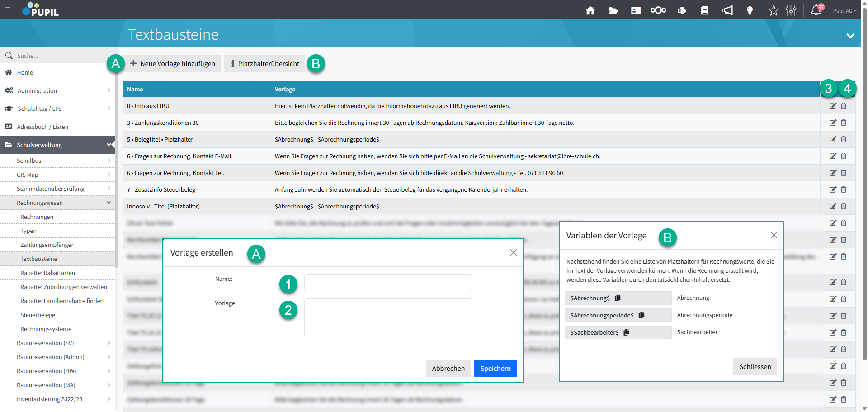Delete the '3 • Zahlungskonditionen 30' template
This screenshot has height=412, width=868.
pyautogui.click(x=844, y=123)
